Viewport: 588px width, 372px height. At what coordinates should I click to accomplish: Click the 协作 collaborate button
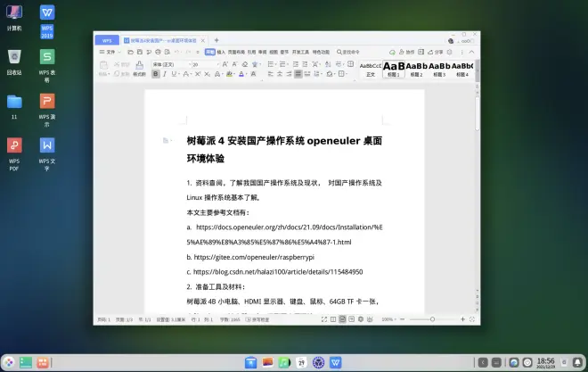407,52
